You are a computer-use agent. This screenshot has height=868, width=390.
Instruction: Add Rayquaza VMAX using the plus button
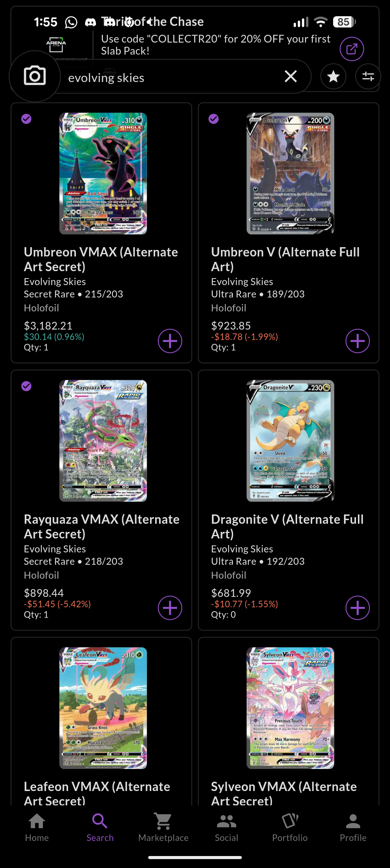point(169,608)
